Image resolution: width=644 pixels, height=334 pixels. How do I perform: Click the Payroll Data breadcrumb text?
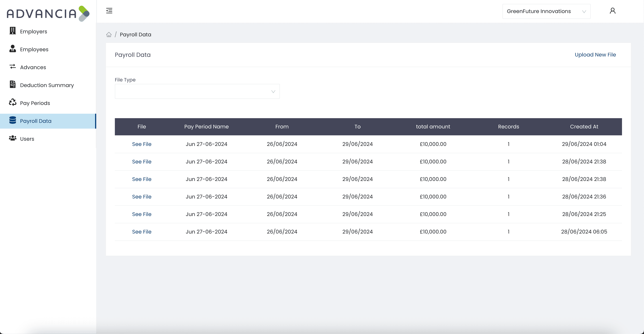point(136,34)
